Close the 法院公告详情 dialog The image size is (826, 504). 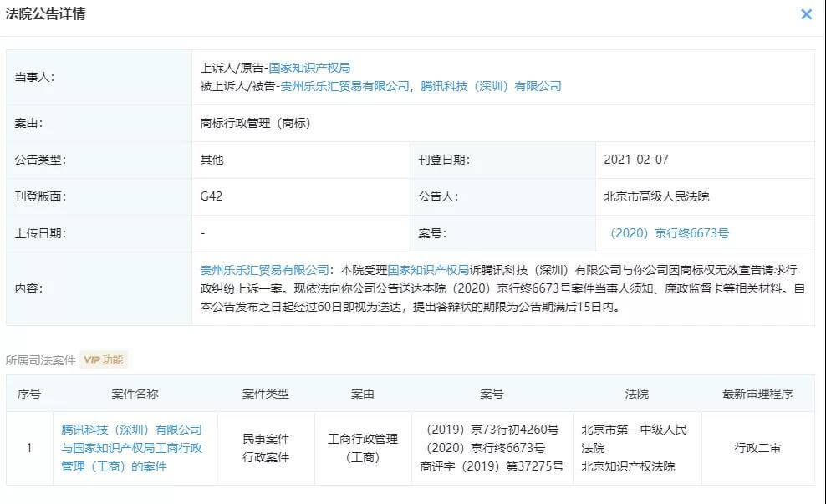click(806, 14)
